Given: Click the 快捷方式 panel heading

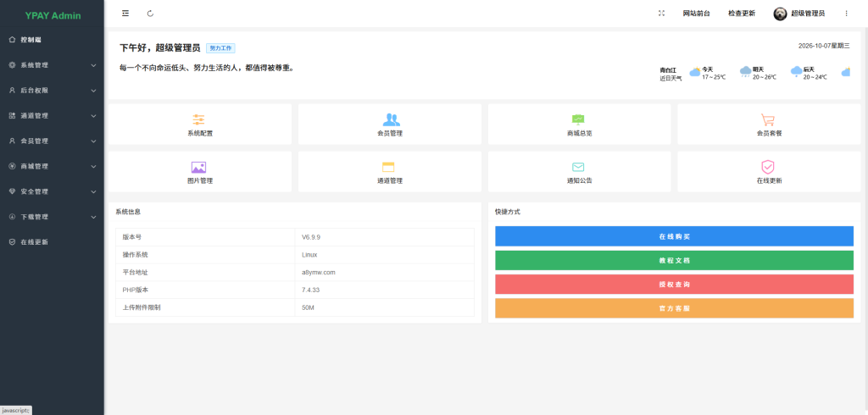Looking at the screenshot, I should point(508,212).
